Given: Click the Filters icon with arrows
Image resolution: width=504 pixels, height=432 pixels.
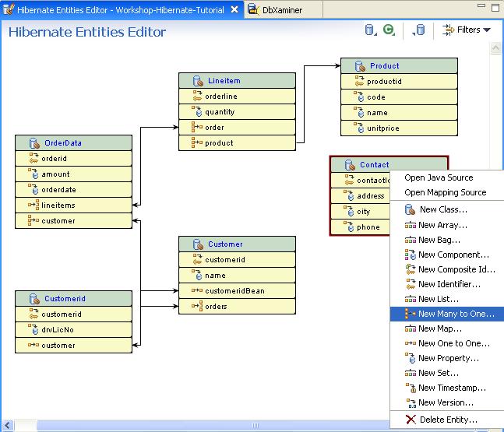Looking at the screenshot, I should click(x=448, y=30).
